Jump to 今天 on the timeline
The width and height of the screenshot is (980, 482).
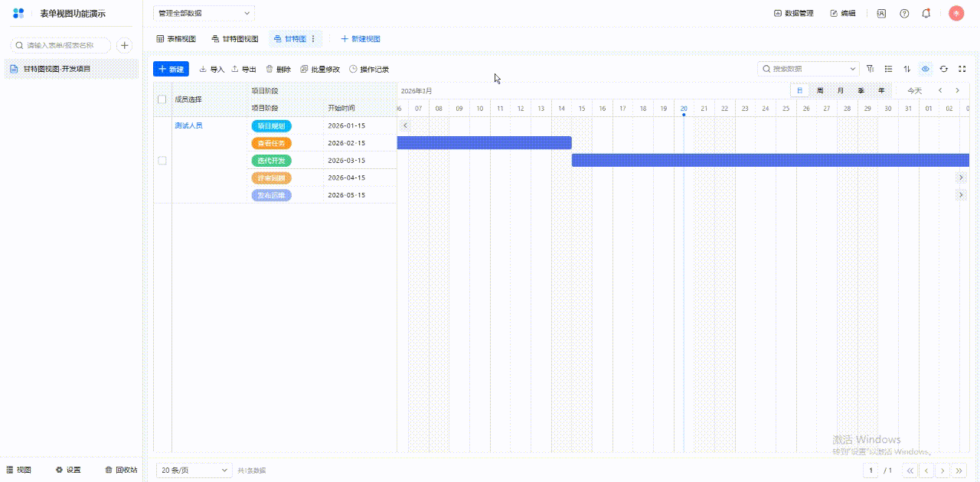[915, 90]
